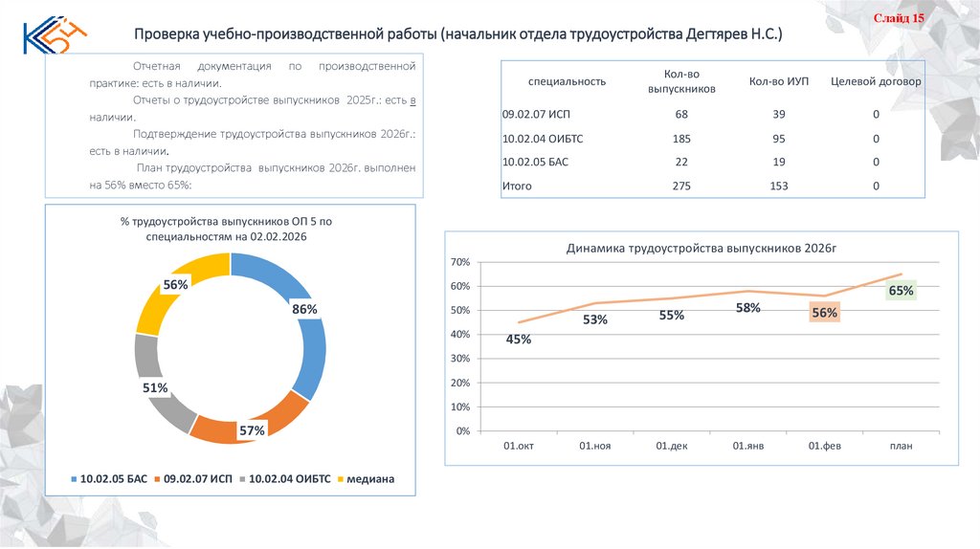Select the '10.02.04 ОИБТС' table row label
This screenshot has height=549, width=980.
[x=543, y=139]
